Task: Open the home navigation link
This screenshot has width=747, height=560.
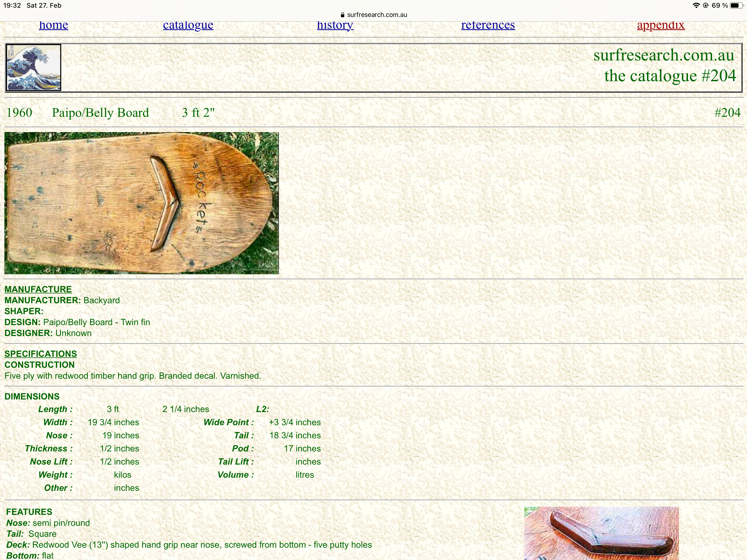Action: [53, 26]
